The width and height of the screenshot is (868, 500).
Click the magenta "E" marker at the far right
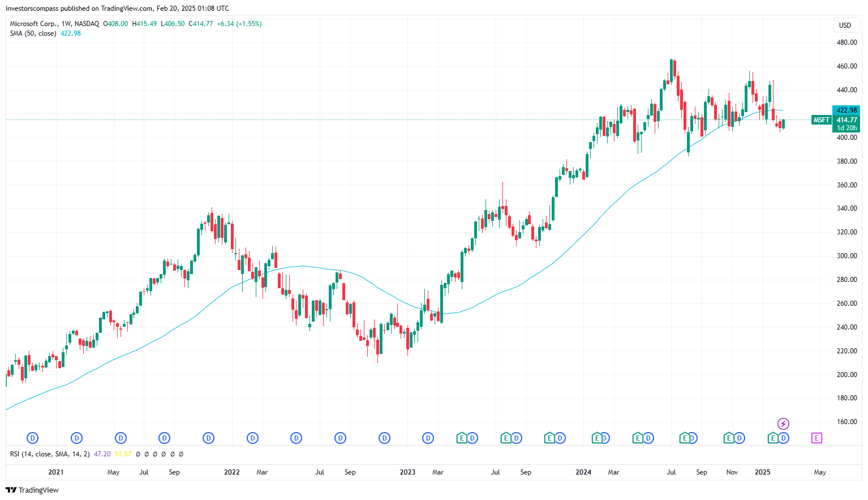pos(817,438)
